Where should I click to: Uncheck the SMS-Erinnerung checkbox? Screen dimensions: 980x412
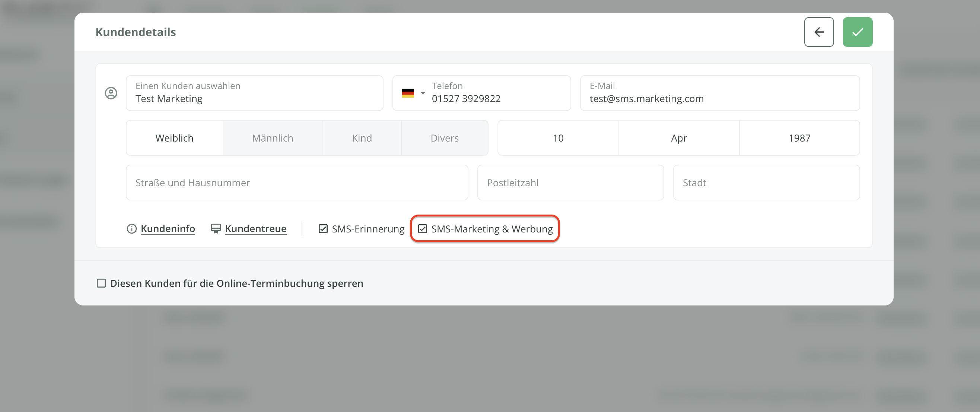[x=323, y=228]
